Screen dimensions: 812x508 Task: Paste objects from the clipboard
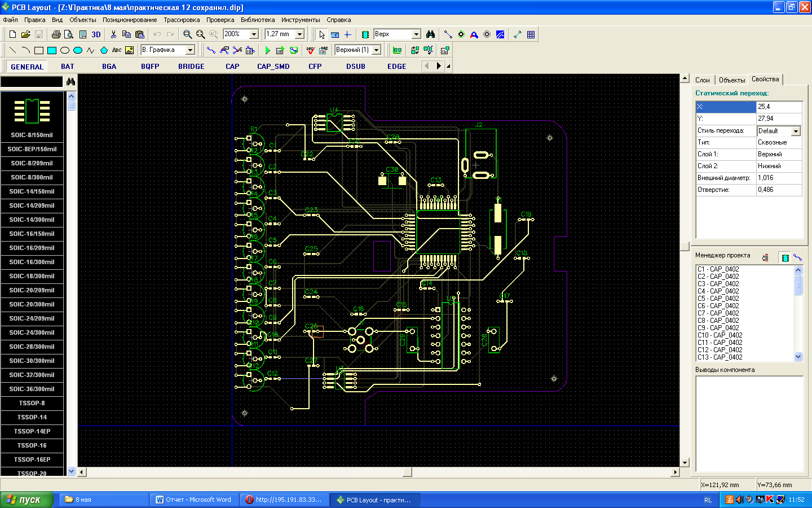(140, 34)
